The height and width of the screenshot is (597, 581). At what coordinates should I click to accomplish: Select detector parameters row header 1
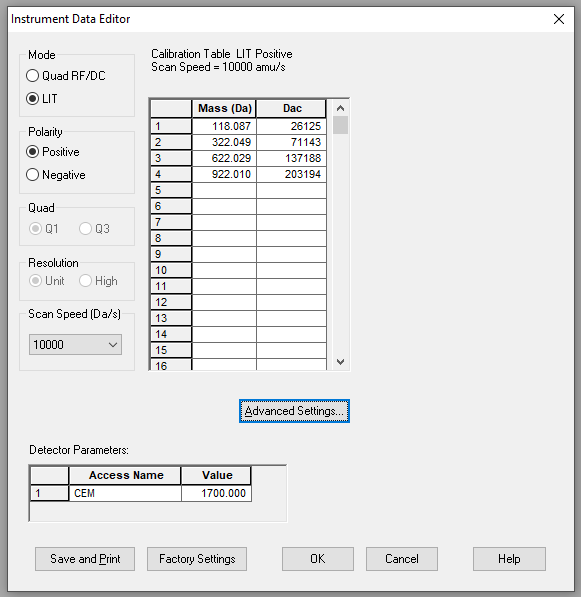click(49, 493)
